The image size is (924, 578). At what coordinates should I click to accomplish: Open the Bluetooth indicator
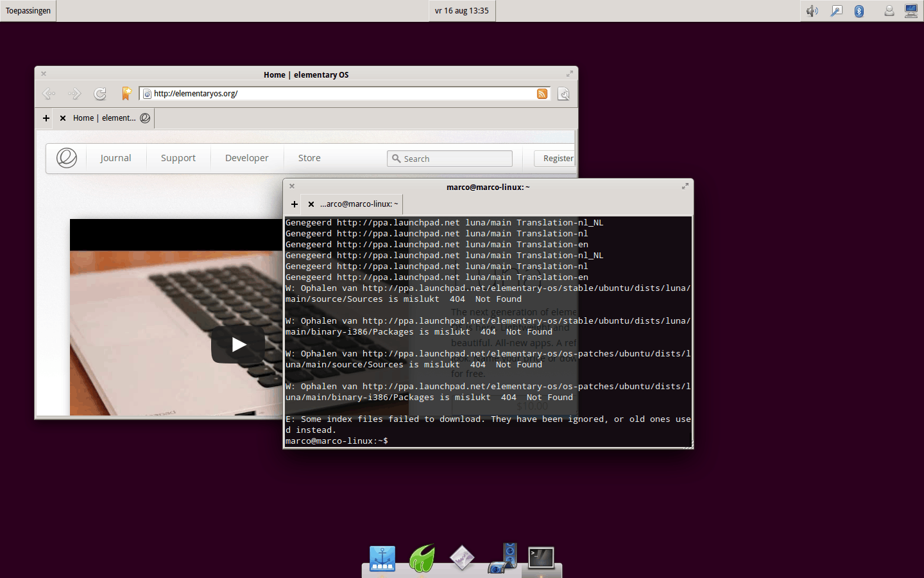(x=859, y=11)
